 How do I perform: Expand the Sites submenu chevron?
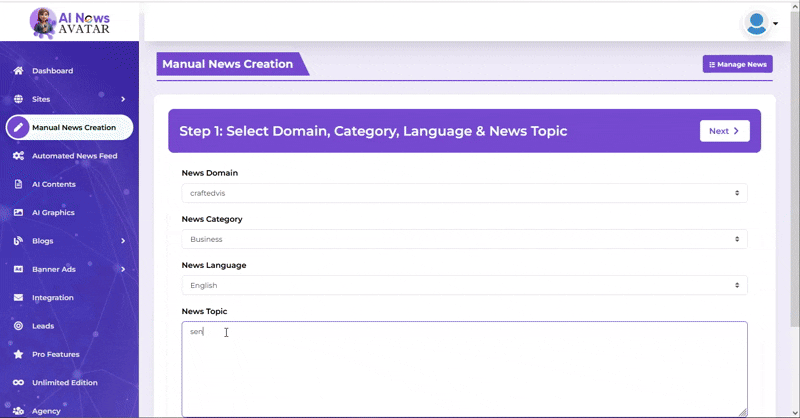[123, 99]
